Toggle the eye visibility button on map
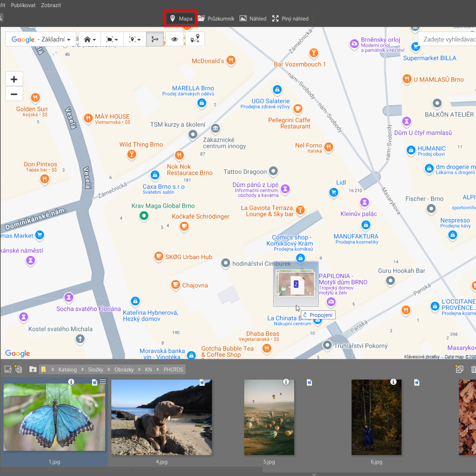 pos(174,39)
